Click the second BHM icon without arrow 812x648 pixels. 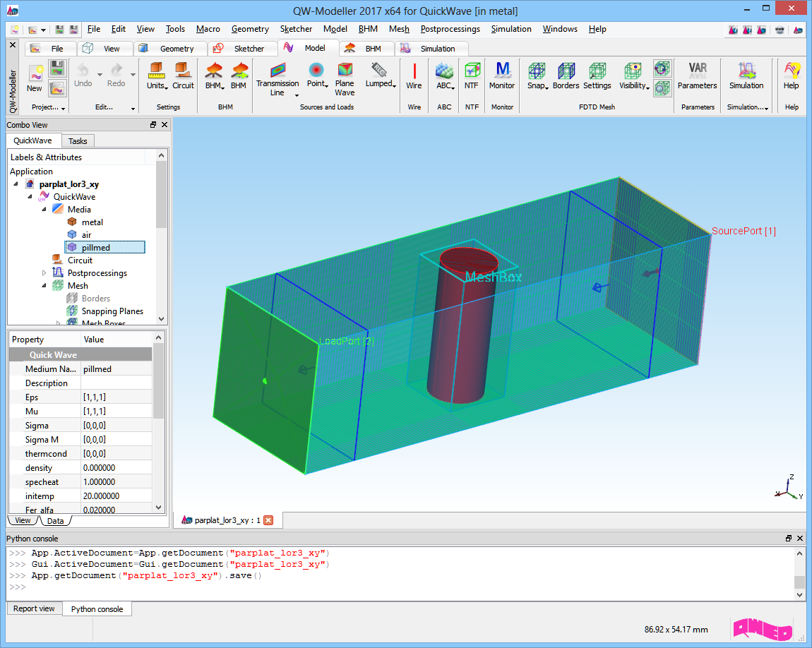pyautogui.click(x=239, y=76)
